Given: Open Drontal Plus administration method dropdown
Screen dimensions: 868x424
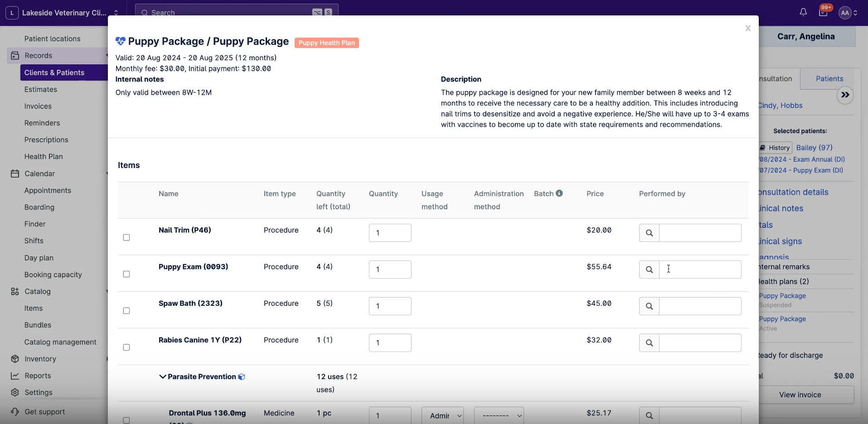Looking at the screenshot, I should [x=499, y=415].
